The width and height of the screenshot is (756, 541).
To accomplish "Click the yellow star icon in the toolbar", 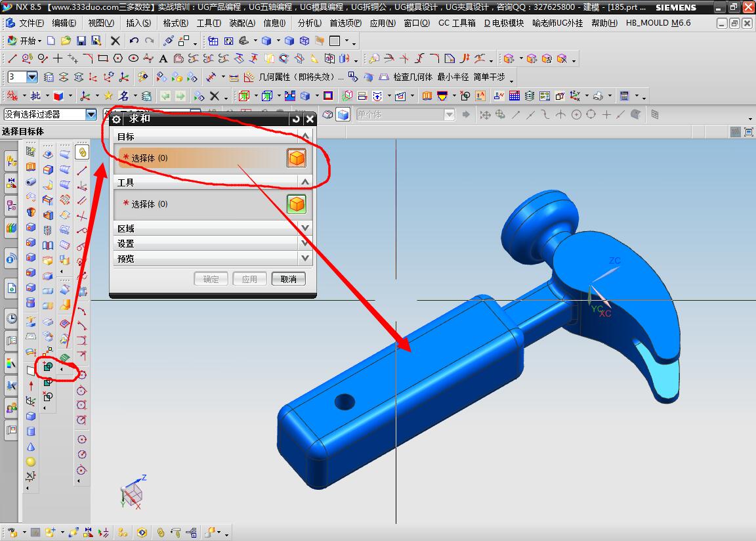I will pyautogui.click(x=108, y=96).
